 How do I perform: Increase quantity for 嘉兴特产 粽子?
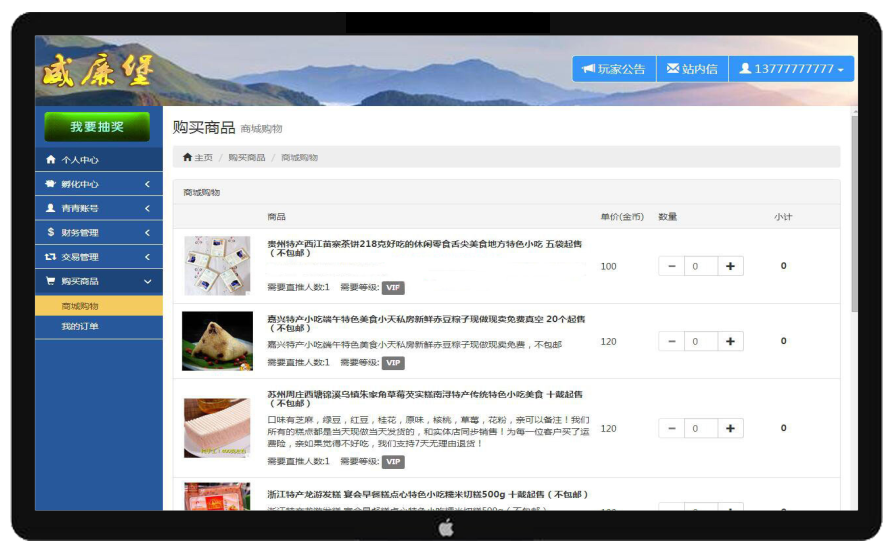click(730, 341)
